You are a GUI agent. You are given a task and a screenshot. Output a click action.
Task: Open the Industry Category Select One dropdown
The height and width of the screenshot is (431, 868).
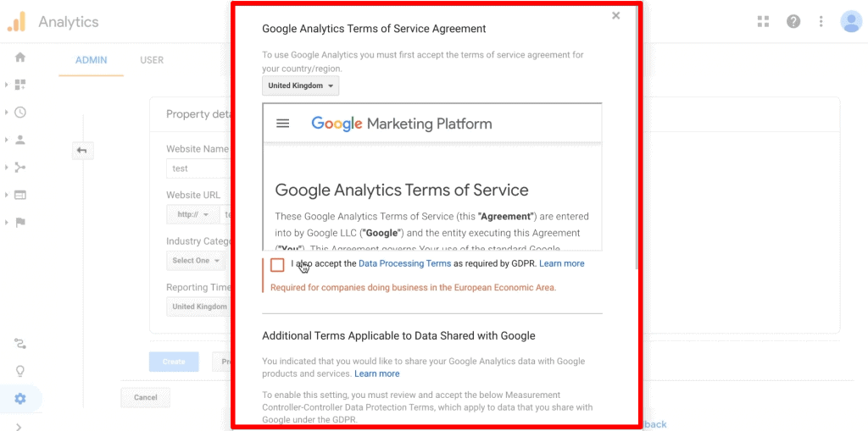click(196, 261)
